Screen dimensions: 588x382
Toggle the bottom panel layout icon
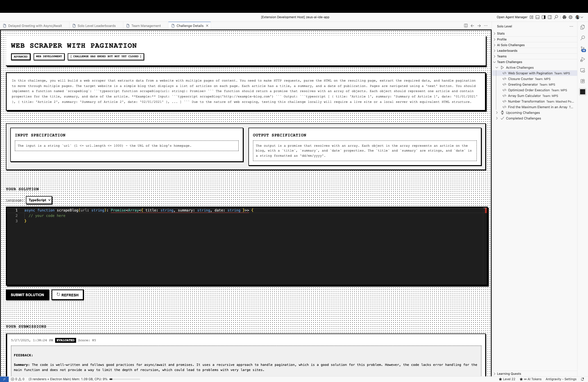coord(538,17)
